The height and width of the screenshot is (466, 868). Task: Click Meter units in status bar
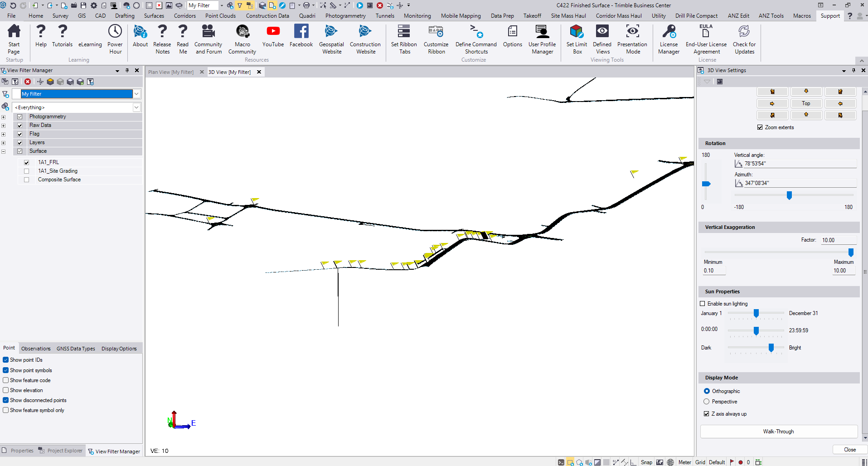tap(684, 462)
